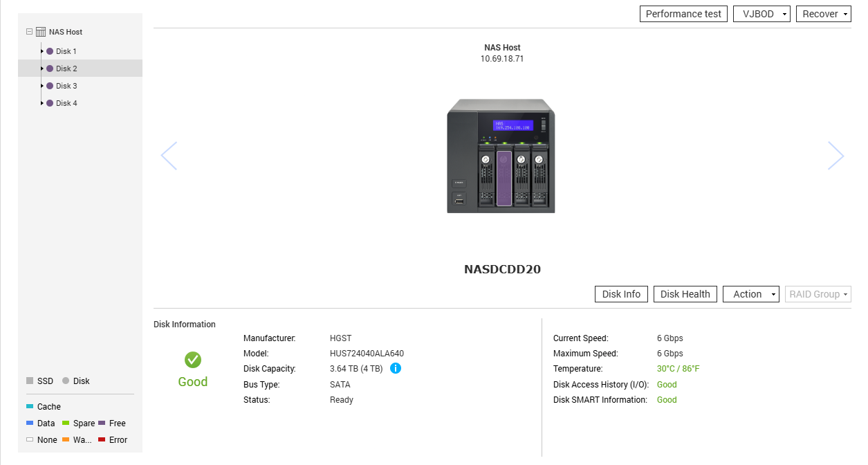The width and height of the screenshot is (868, 465).
Task: Switch to the Disk Info tab
Action: click(620, 293)
